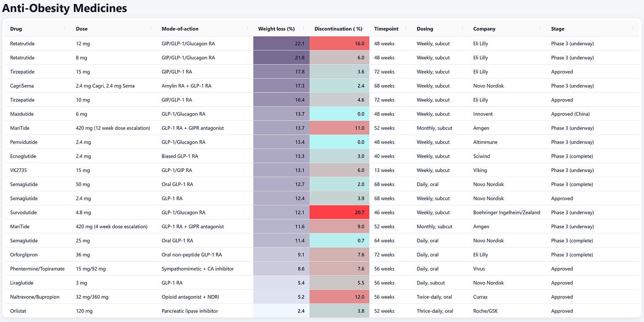
Task: Select Semaglutide's 50 mg dose cell
Action: pyautogui.click(x=83, y=184)
